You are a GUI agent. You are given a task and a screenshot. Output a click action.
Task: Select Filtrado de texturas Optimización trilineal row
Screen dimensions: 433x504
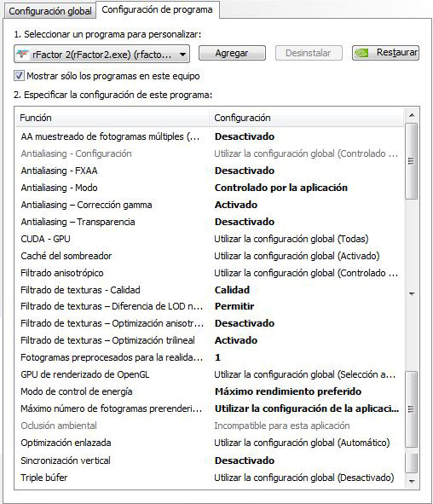click(209, 340)
